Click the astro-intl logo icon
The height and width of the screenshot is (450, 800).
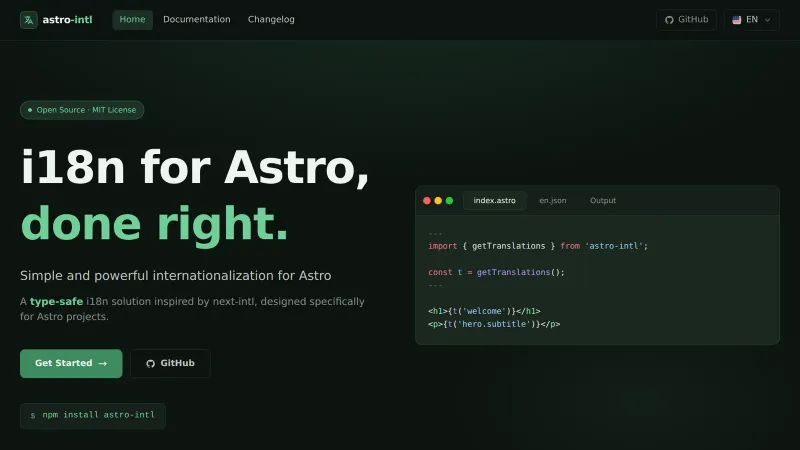pyautogui.click(x=29, y=19)
